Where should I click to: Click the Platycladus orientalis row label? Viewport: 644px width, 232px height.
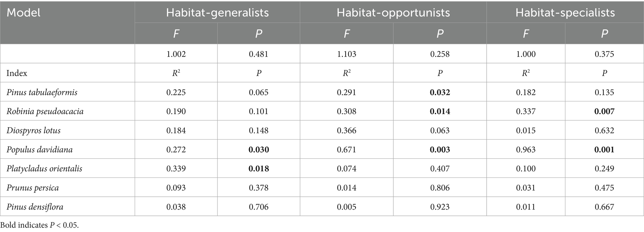coord(45,169)
